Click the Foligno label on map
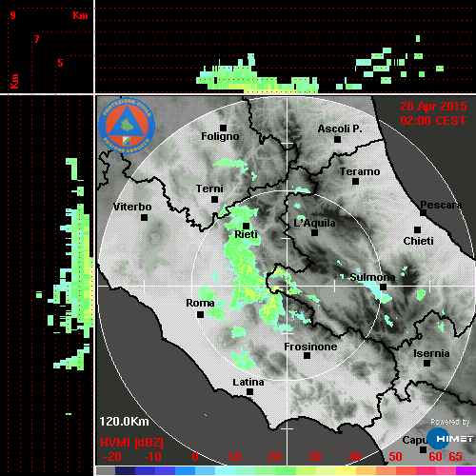Viewport: 476px width, 476px height. click(220, 137)
